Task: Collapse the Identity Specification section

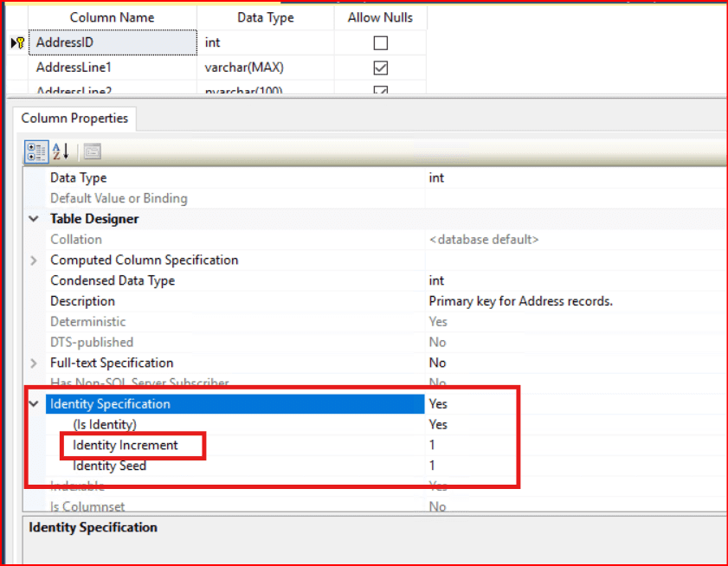Action: pos(34,404)
